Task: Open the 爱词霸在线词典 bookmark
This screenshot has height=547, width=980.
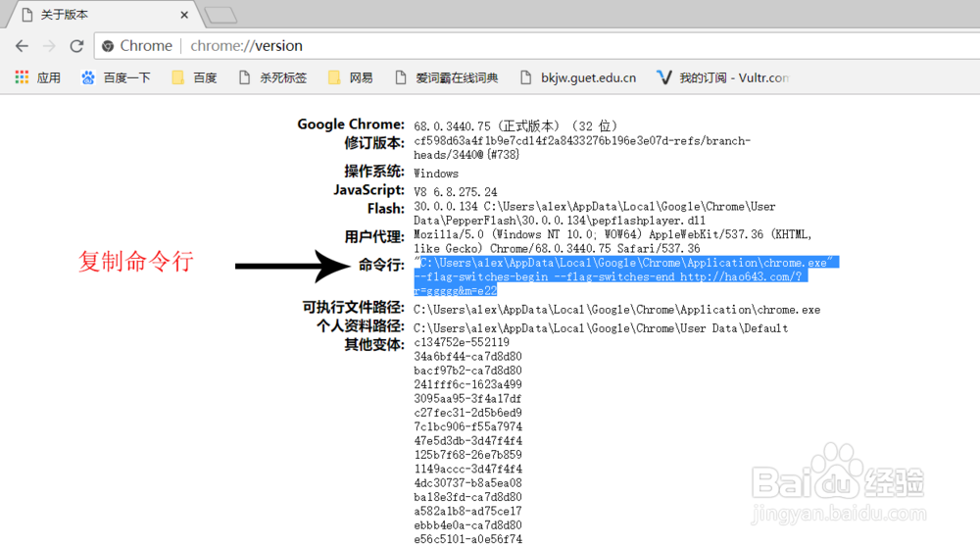Action: (446, 77)
